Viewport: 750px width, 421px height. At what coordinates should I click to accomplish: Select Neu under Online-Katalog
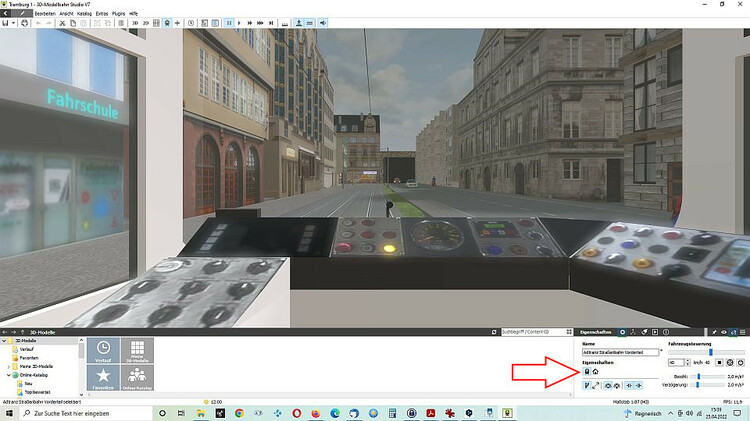click(x=28, y=384)
